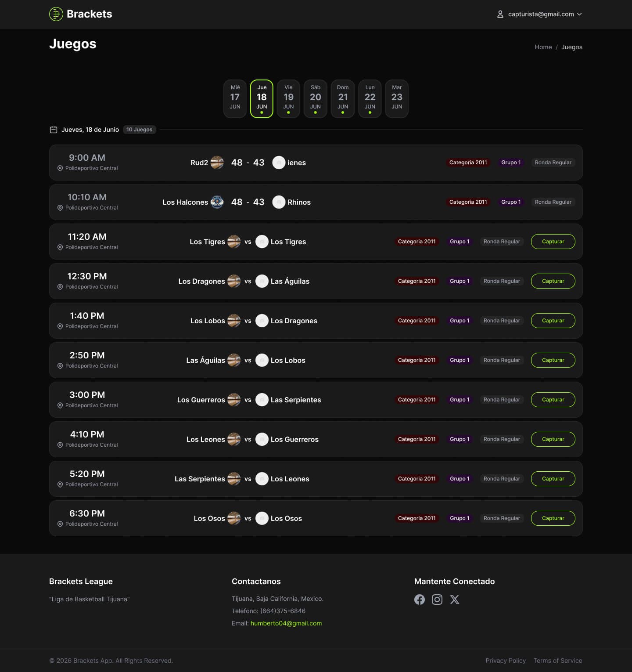The image size is (632, 672).
Task: Open Instagram social icon in footer
Action: click(x=437, y=600)
